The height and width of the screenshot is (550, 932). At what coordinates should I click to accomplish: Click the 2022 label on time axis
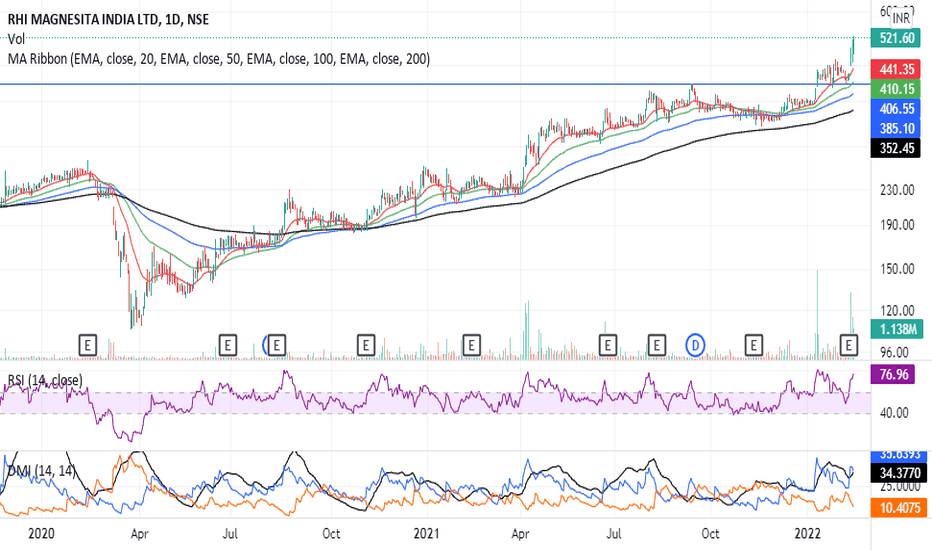pos(808,533)
